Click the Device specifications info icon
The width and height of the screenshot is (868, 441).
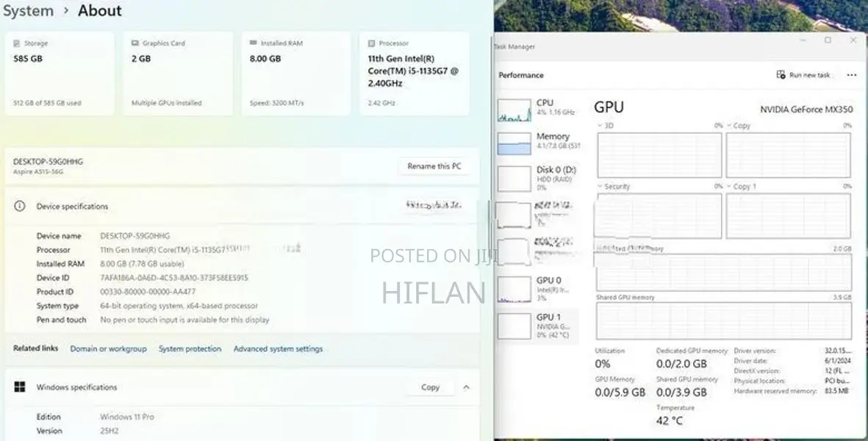point(19,206)
